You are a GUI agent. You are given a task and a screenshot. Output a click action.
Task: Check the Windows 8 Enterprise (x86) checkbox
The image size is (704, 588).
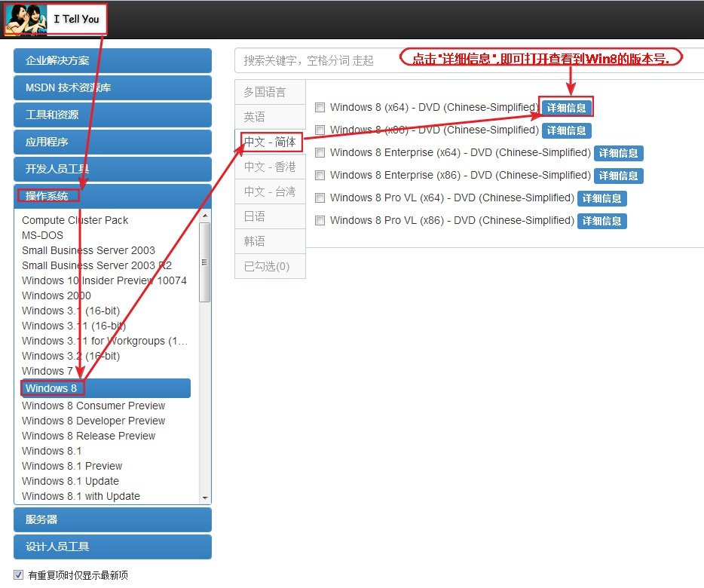320,175
